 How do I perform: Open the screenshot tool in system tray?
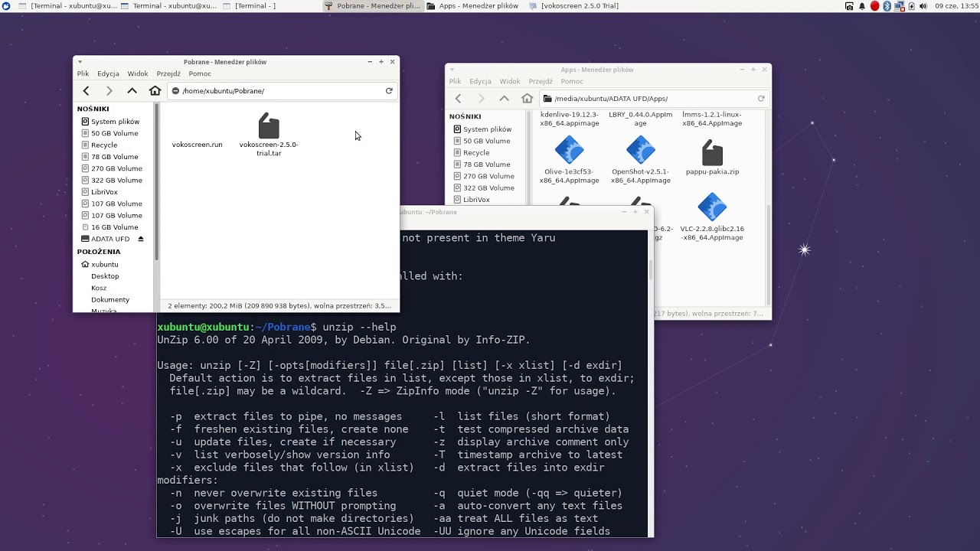(849, 6)
